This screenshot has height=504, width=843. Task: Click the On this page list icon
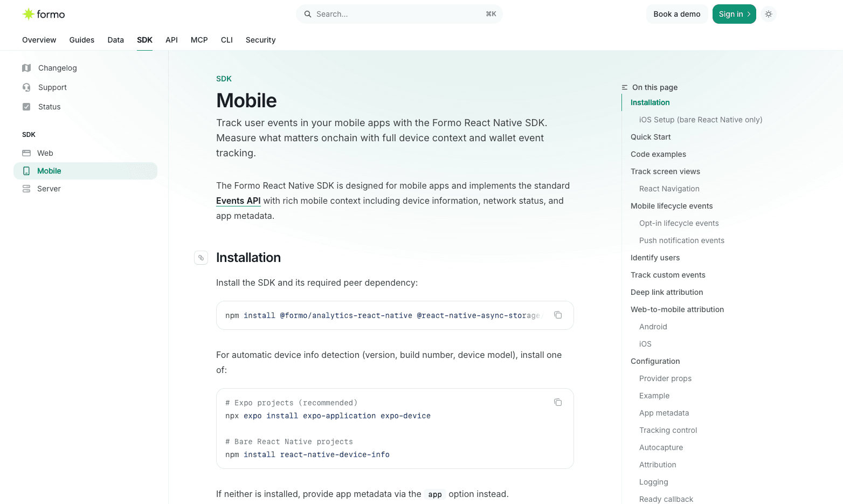pos(625,87)
